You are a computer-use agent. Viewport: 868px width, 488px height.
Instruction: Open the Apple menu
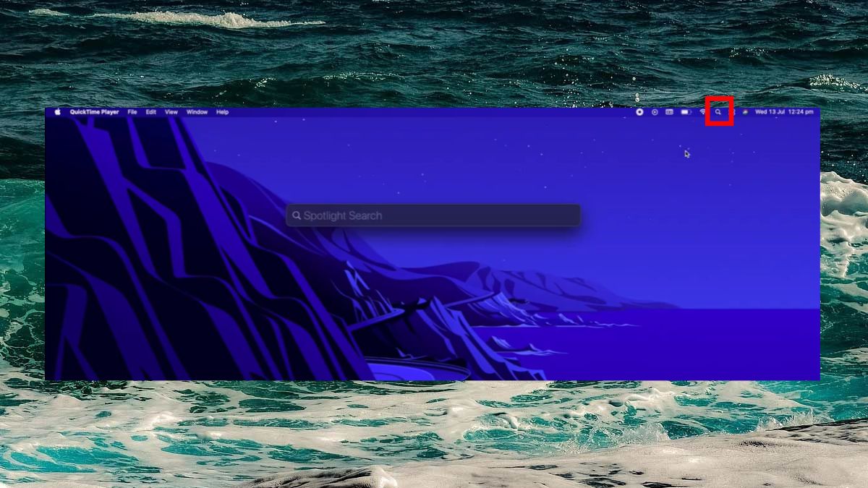(58, 112)
